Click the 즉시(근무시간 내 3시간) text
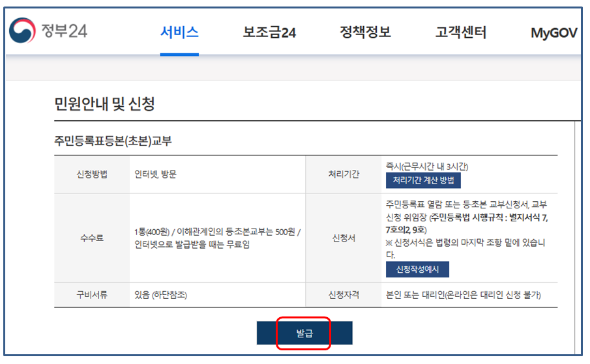The width and height of the screenshot is (590, 364). tap(427, 167)
